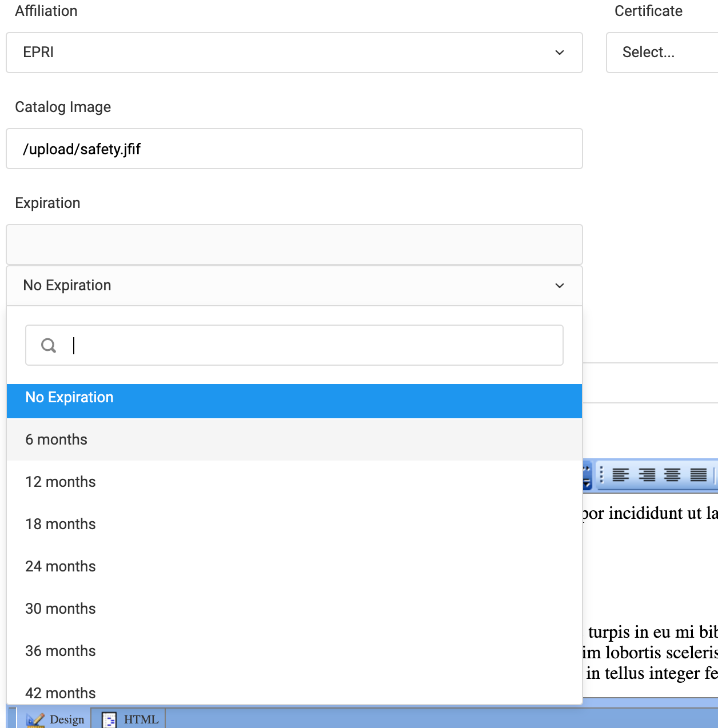Screen dimensions: 718x728
Task: Click the Catalog Image path field
Action: (294, 149)
